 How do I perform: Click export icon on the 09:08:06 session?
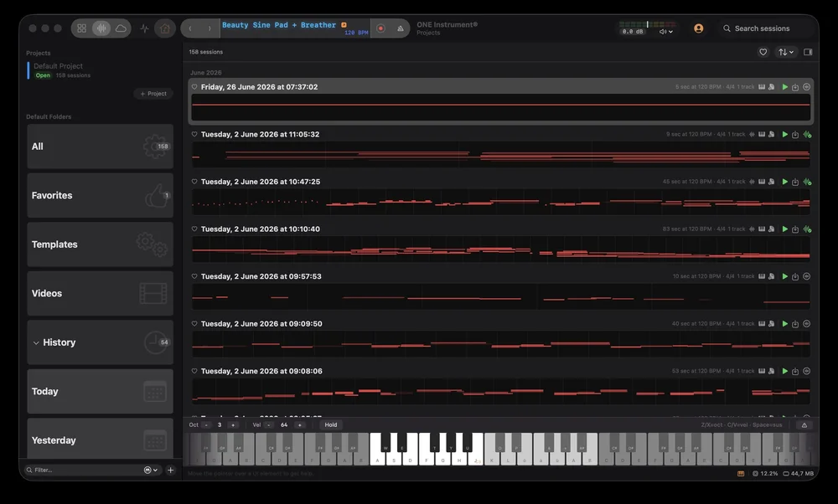[795, 371]
